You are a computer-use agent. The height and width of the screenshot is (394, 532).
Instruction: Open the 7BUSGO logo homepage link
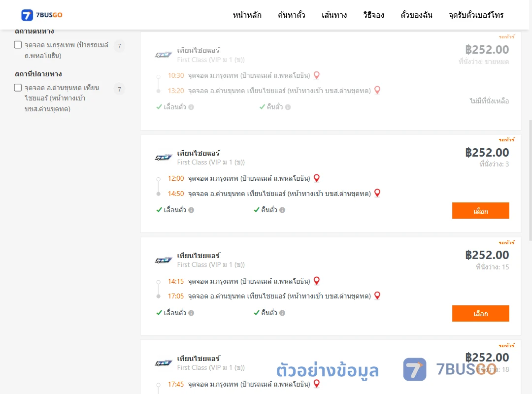coord(42,15)
